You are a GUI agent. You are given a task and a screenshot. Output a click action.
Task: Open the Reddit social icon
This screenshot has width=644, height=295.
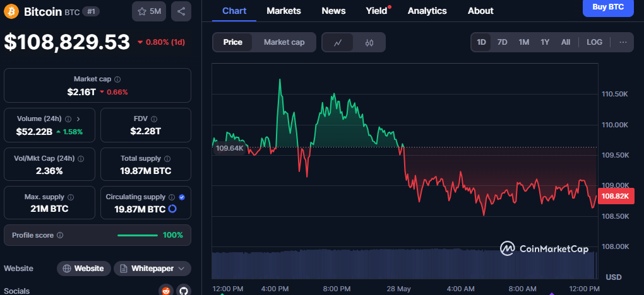pyautogui.click(x=166, y=291)
